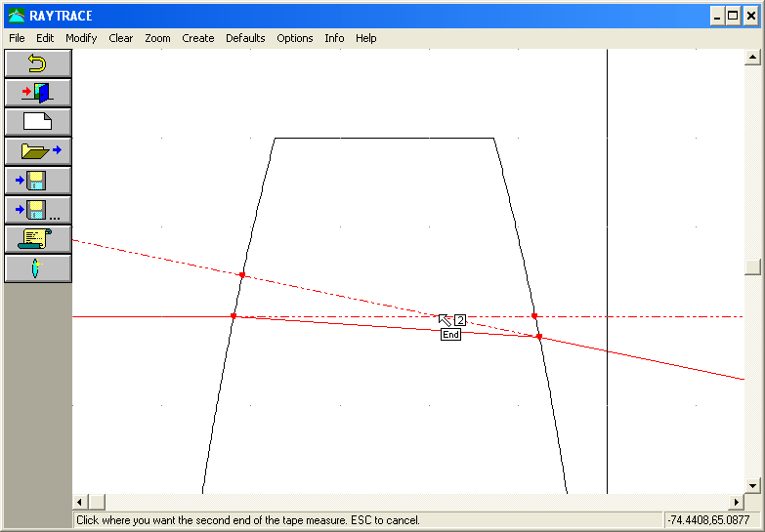765x532 pixels.
Task: Click the Exit door icon button
Action: (x=37, y=93)
